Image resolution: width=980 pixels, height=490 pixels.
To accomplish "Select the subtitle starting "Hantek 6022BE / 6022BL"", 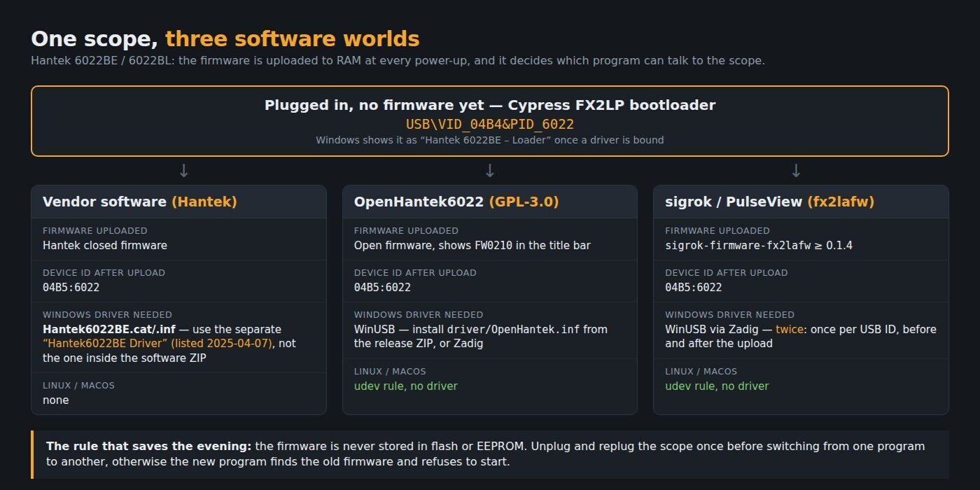I will [398, 60].
